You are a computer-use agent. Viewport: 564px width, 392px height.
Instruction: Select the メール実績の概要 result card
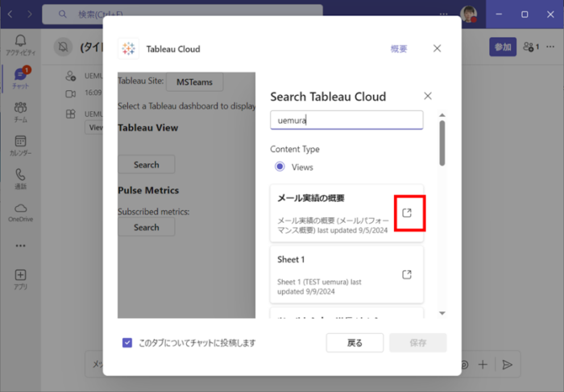(x=346, y=213)
